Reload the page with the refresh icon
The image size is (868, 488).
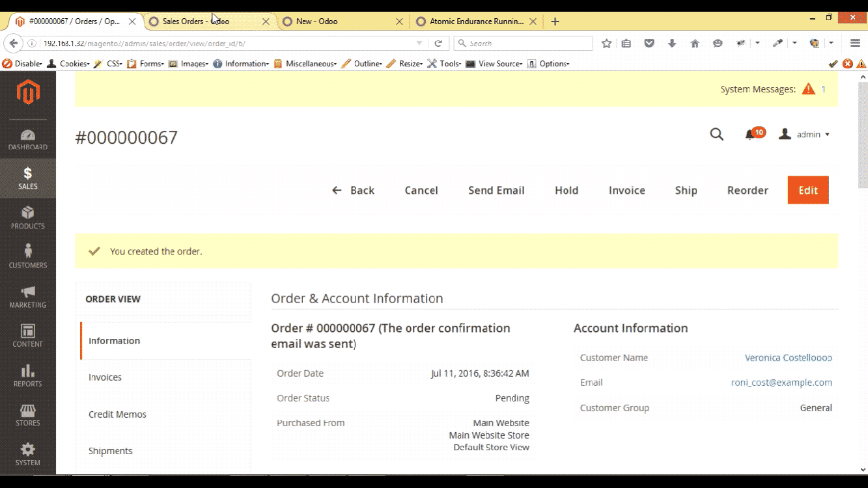tap(438, 44)
